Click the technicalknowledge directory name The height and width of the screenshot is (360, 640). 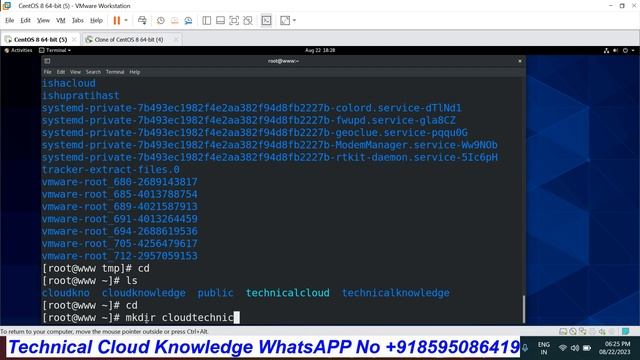click(396, 293)
